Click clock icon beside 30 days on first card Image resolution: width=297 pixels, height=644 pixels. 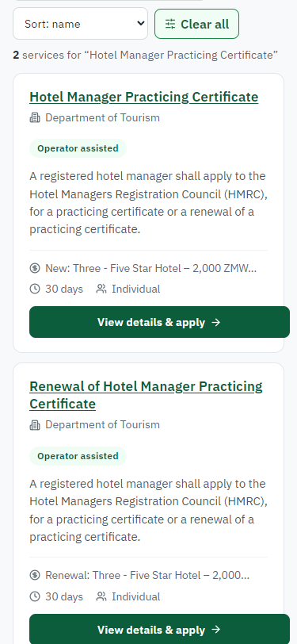pos(35,289)
